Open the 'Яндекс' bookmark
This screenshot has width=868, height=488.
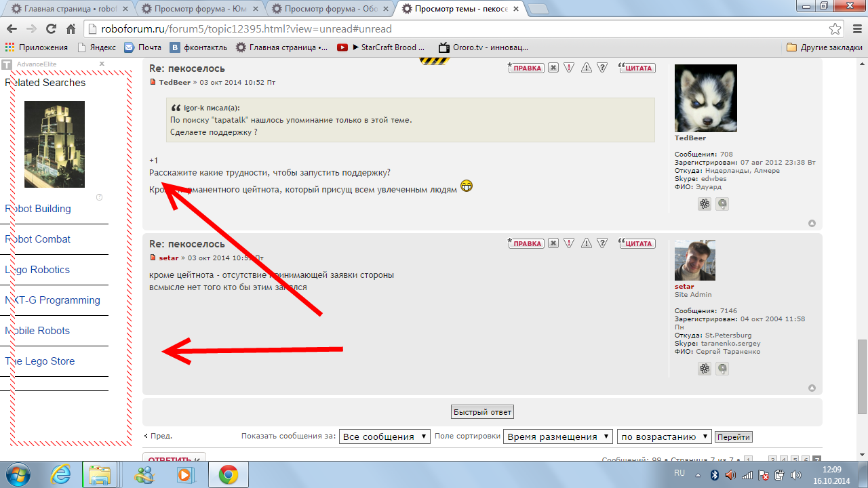pos(97,47)
